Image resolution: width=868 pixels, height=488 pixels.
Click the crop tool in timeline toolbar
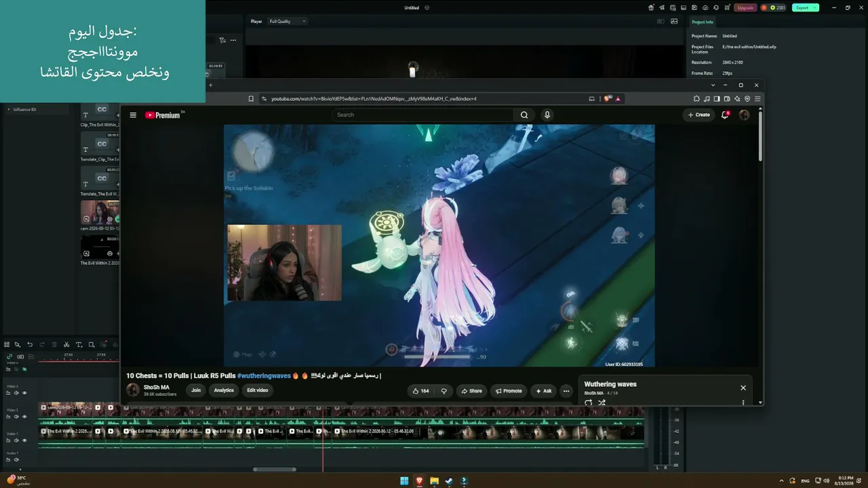pos(92,344)
